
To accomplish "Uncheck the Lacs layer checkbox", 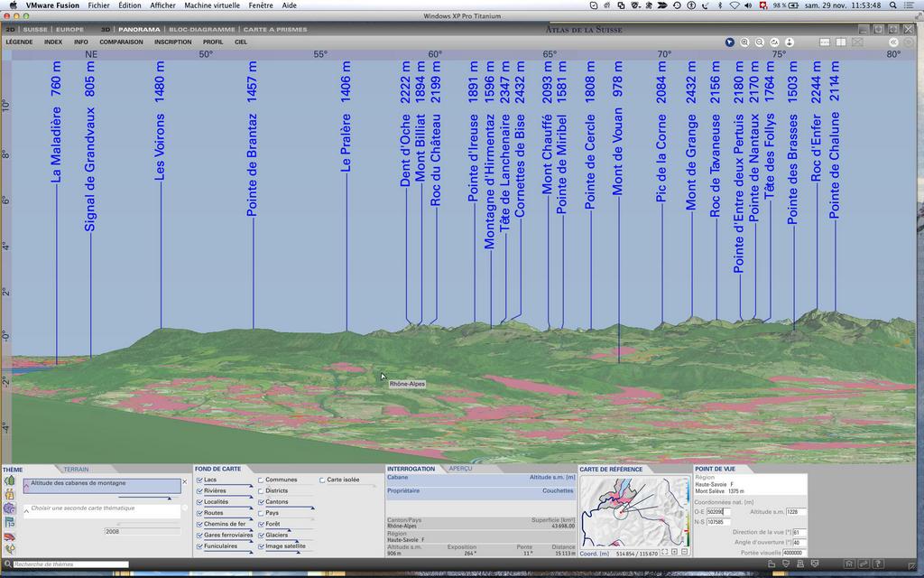I will point(199,480).
